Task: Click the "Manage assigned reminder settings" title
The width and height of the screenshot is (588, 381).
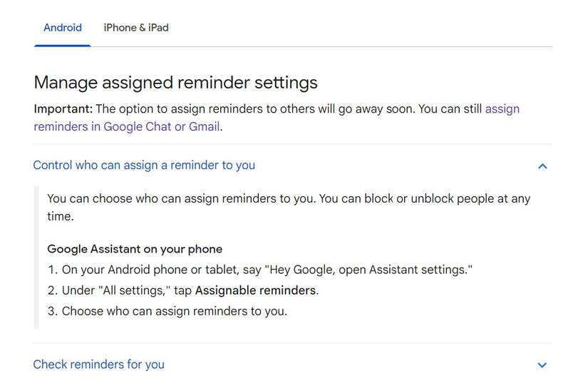Action: click(175, 83)
